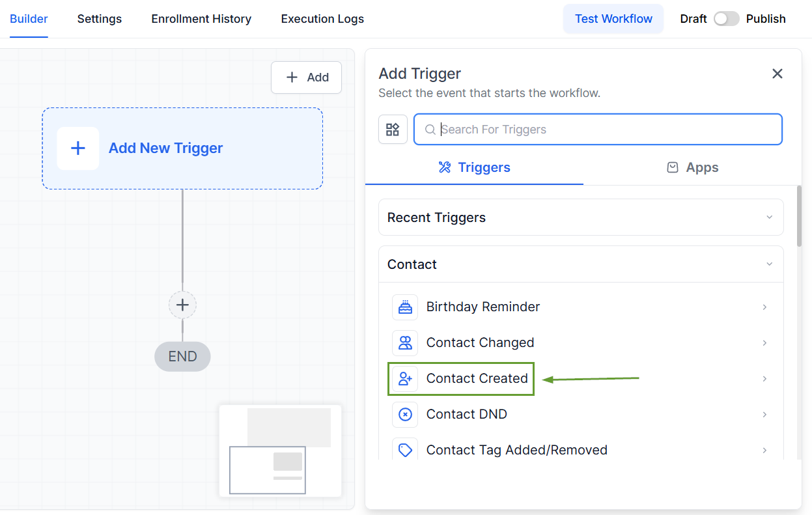Click the Test Workflow button
This screenshot has width=812, height=515.
[x=613, y=19]
